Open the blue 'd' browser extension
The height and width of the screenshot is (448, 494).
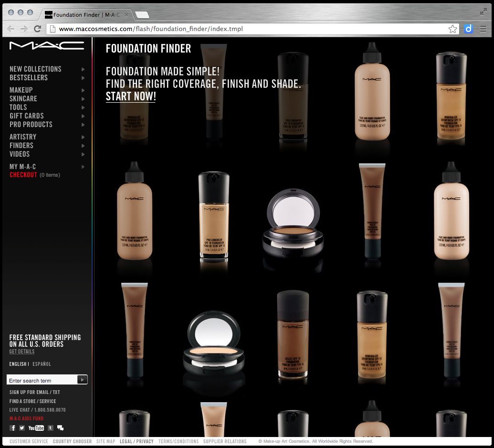click(x=469, y=29)
